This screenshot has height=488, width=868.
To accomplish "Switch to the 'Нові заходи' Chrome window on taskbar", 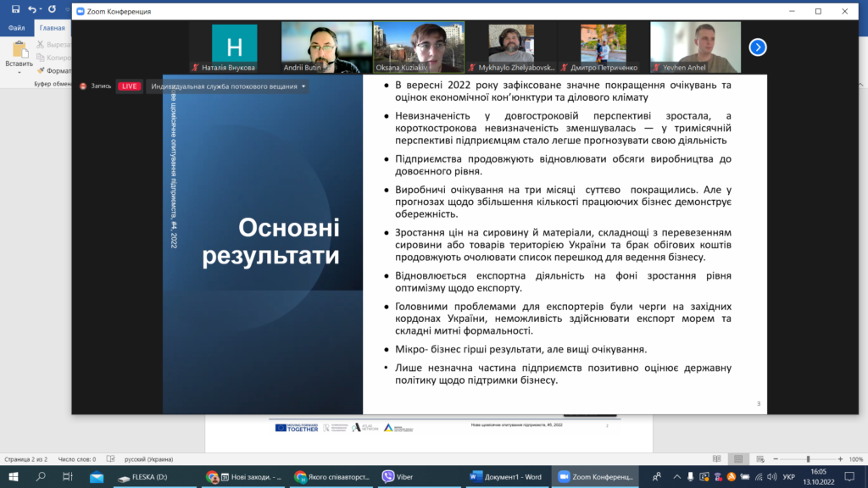I will click(244, 476).
